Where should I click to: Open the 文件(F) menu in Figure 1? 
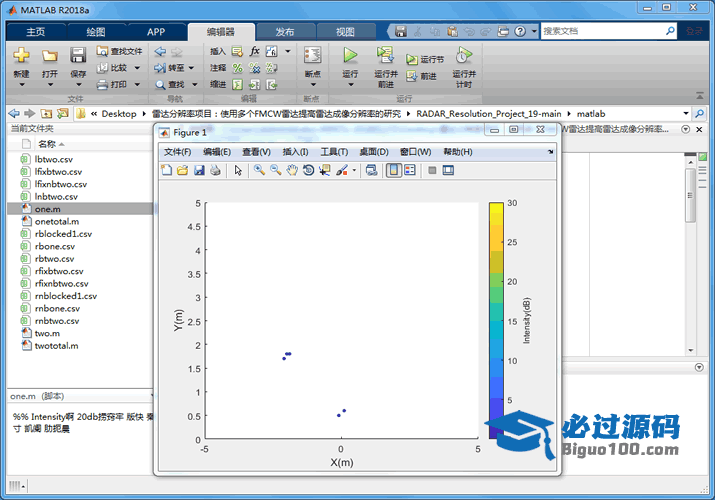click(x=178, y=152)
